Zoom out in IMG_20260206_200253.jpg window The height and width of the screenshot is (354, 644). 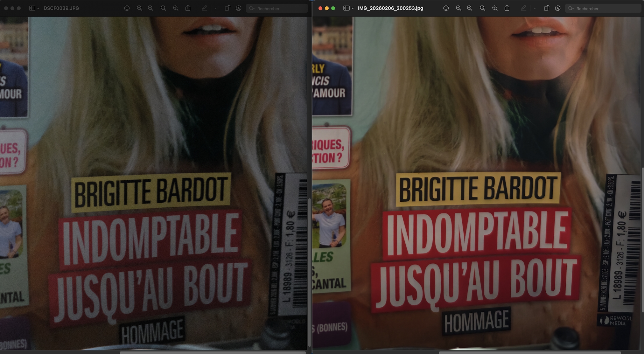click(x=458, y=8)
